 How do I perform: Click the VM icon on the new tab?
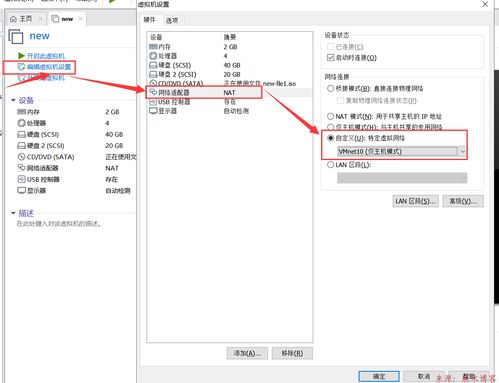55,19
